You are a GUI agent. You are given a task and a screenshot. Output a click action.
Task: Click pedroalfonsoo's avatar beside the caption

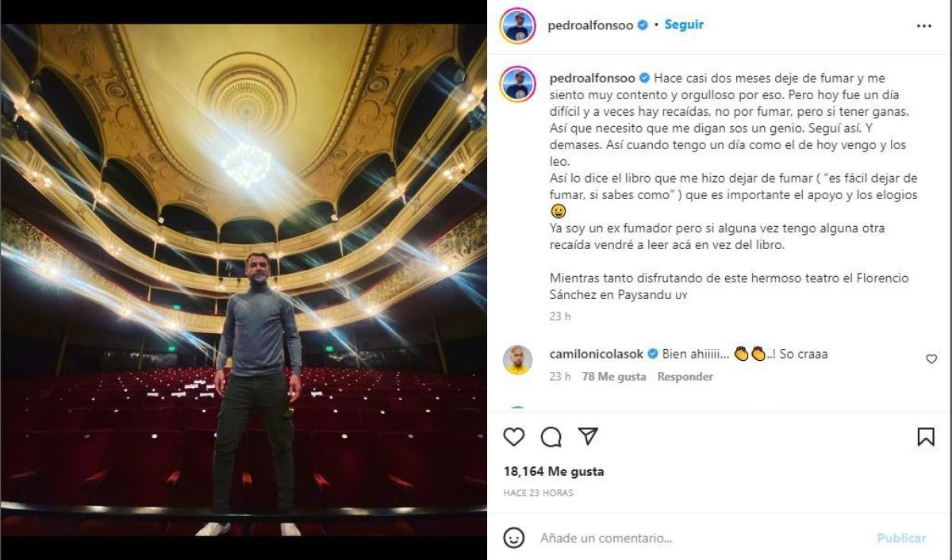click(x=517, y=82)
